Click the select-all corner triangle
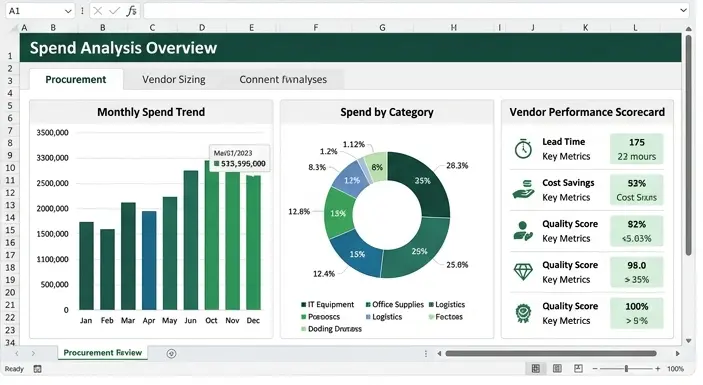 click(13, 29)
